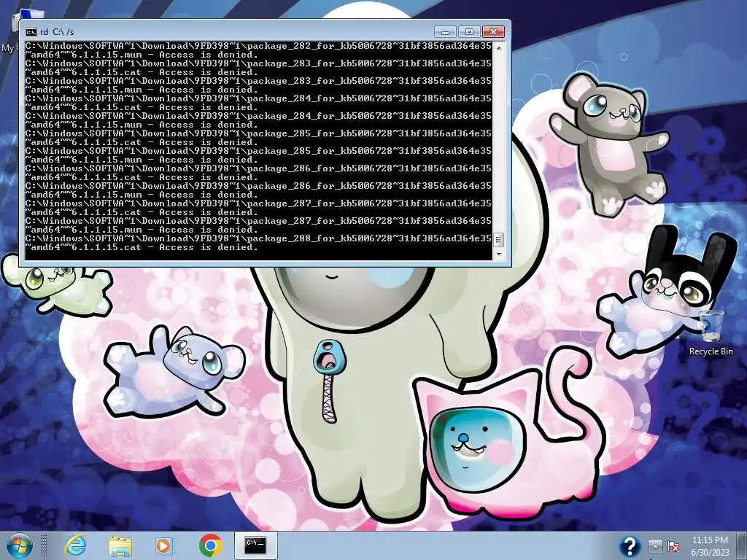Launch Windows Media Player from taskbar
Screen dimensions: 747x560
pyautogui.click(x=165, y=545)
